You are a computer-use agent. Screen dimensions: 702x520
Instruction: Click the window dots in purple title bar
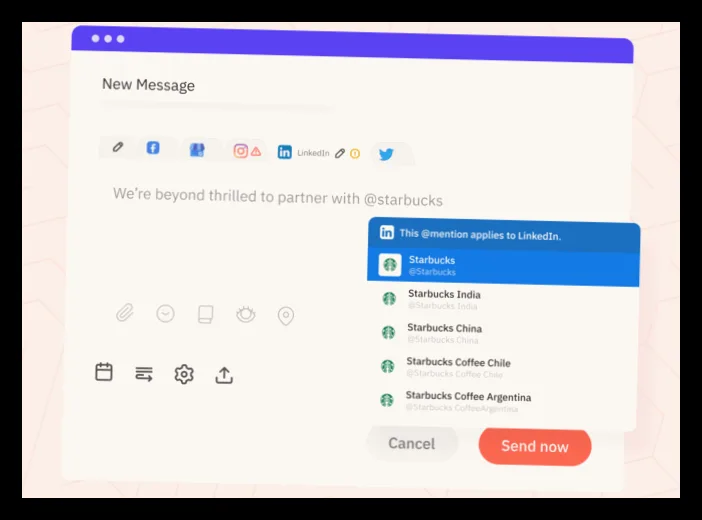click(x=108, y=39)
